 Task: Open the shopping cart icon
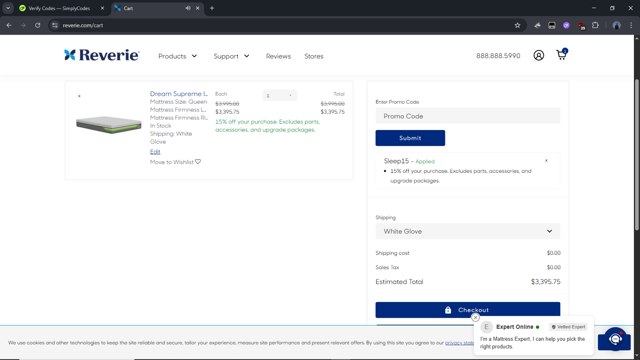[562, 55]
